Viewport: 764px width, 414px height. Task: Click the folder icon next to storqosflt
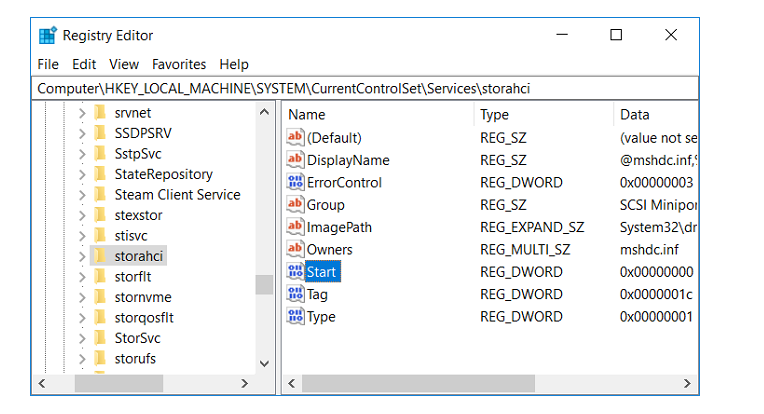coord(100,317)
